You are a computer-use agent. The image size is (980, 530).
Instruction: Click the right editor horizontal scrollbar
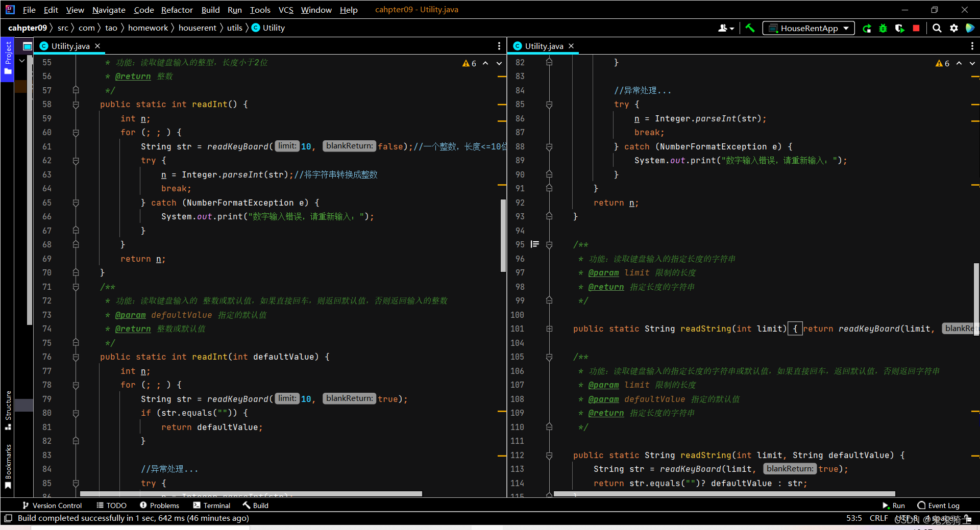[724, 494]
